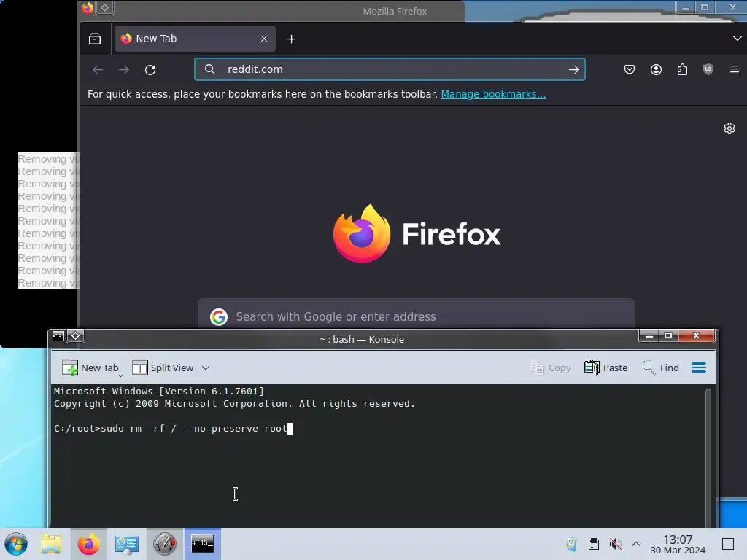
Task: Click the Firefox forward arrow button
Action: [124, 69]
